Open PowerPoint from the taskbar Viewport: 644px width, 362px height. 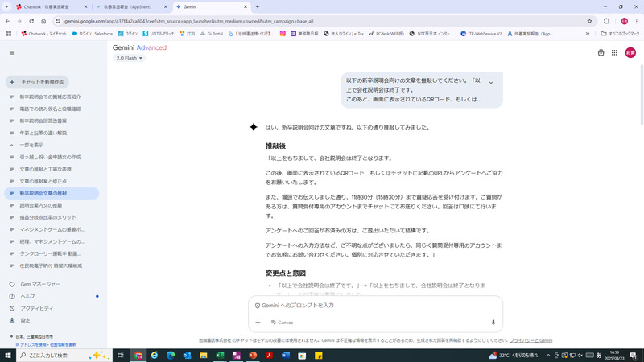tap(253, 356)
